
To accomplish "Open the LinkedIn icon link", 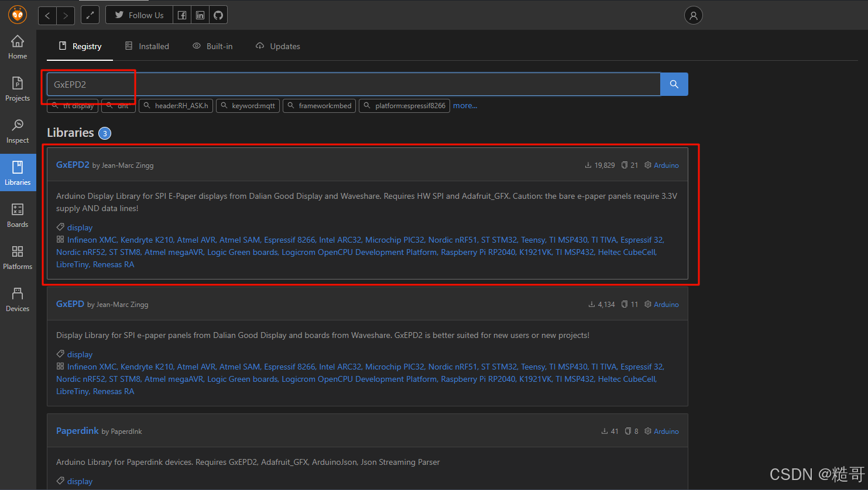I will [x=200, y=15].
